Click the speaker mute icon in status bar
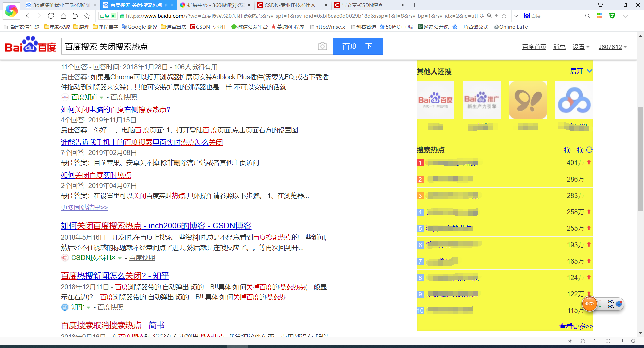Screen dimensions: 644x348 pos(608,341)
